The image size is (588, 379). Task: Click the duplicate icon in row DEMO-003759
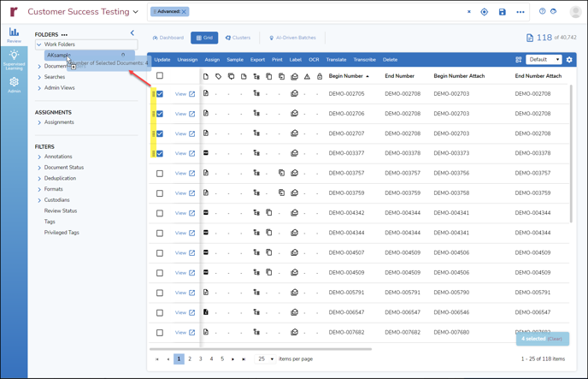tap(281, 192)
